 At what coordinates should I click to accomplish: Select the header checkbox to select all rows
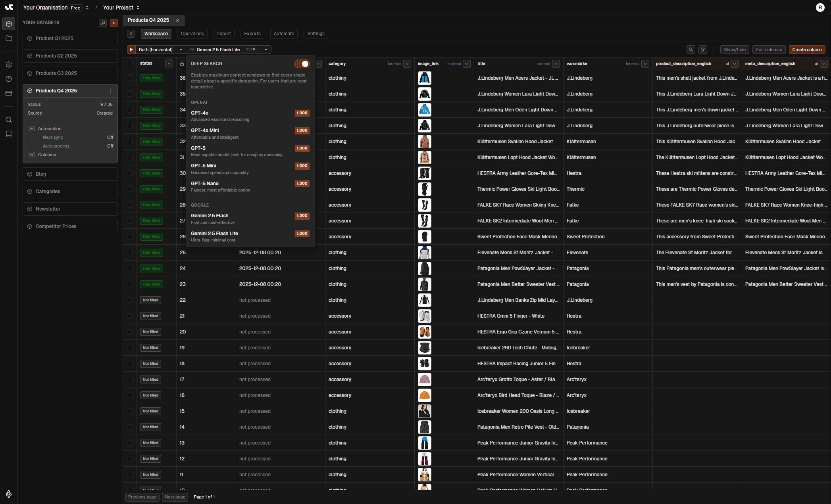130,63
